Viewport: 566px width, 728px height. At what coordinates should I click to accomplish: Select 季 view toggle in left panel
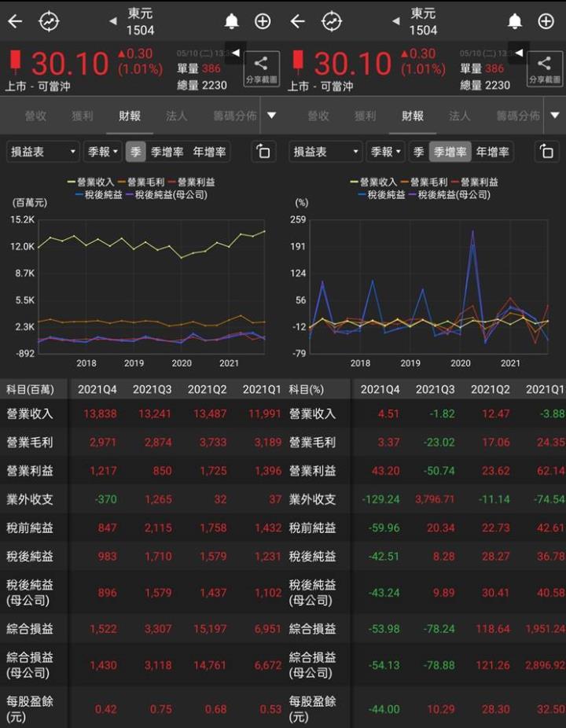(135, 152)
